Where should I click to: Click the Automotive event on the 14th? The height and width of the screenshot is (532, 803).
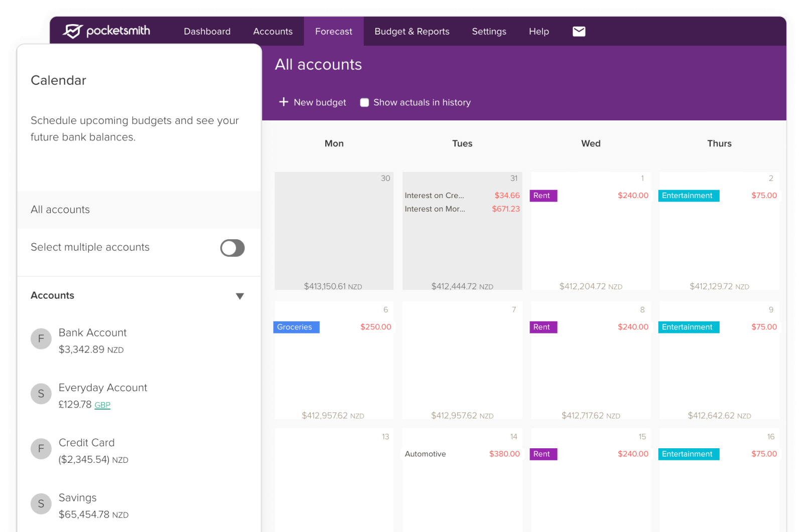[x=426, y=454]
